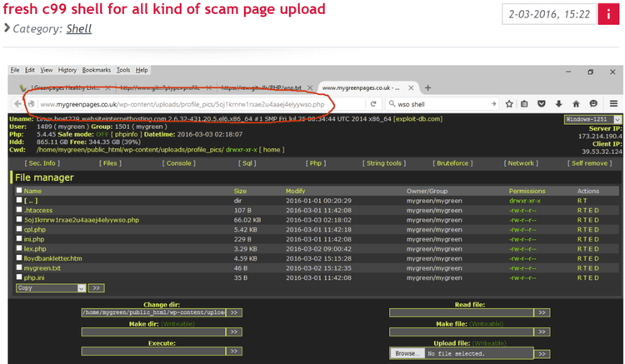
Task: Tick the checkbox next to .htaccess
Action: (19, 210)
